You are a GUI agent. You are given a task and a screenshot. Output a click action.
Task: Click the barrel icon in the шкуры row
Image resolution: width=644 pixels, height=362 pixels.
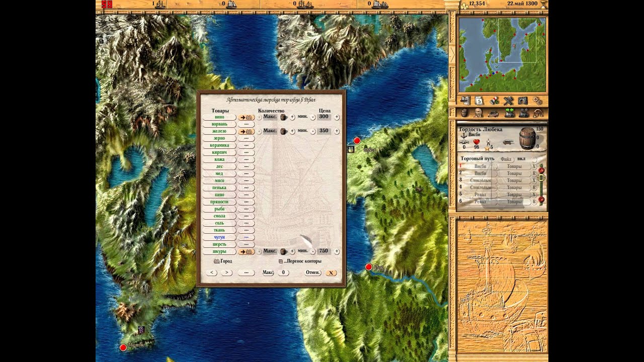click(x=283, y=251)
